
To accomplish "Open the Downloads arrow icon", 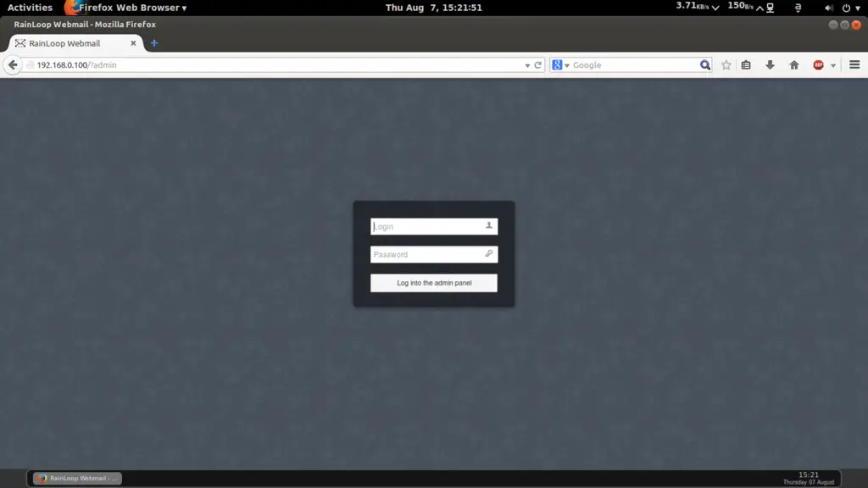I will 770,64.
